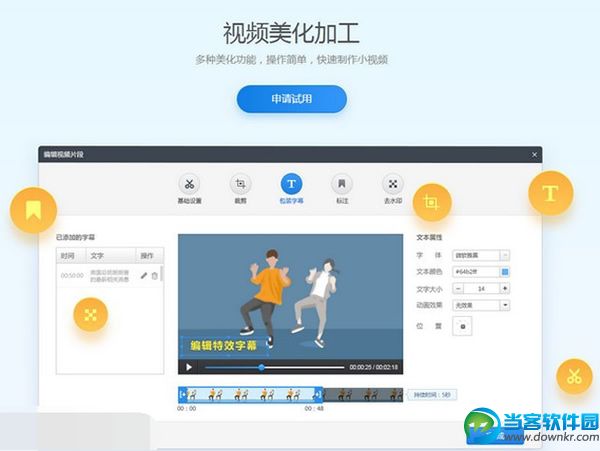600x451 pixels.
Task: Click the 视频美化加工 page title
Action: 291,33
